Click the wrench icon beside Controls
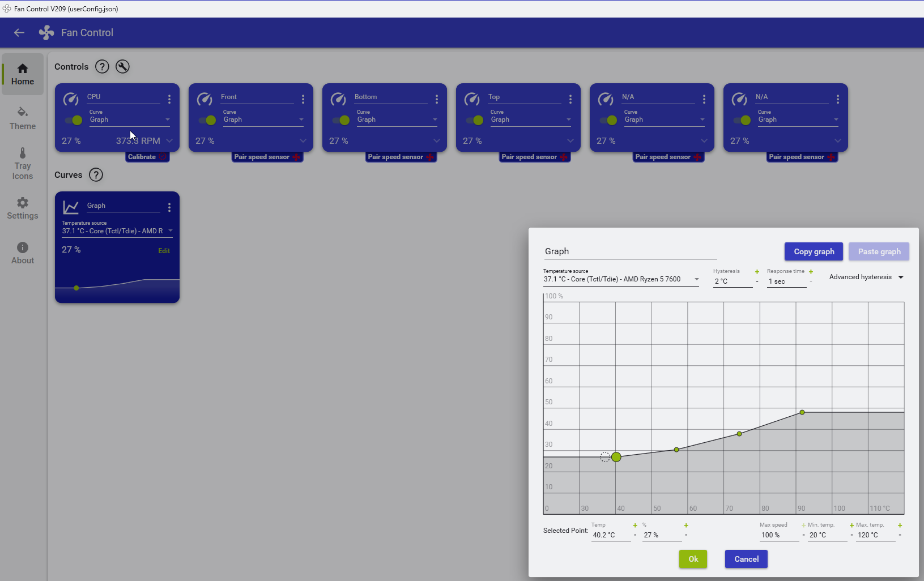The width and height of the screenshot is (924, 581). (x=122, y=67)
